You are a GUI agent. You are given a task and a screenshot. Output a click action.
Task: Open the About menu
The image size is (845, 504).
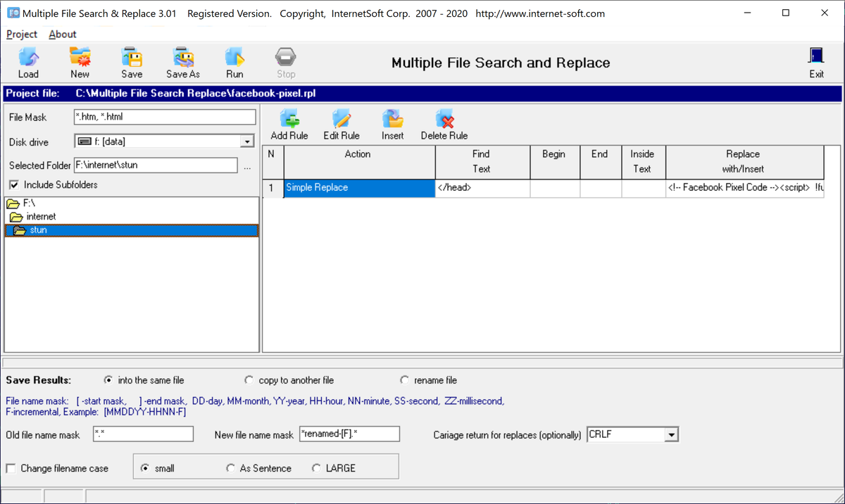click(x=62, y=34)
